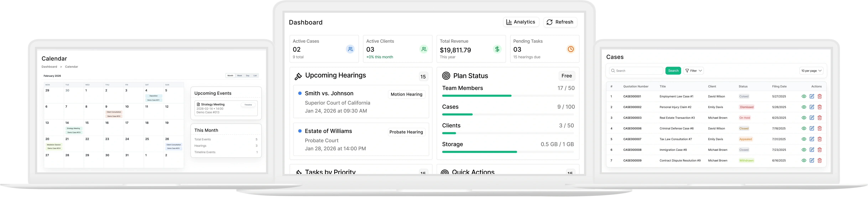This screenshot has width=868, height=198.
Task: Open the Smith vs. Johnson hearing card
Action: click(361, 102)
